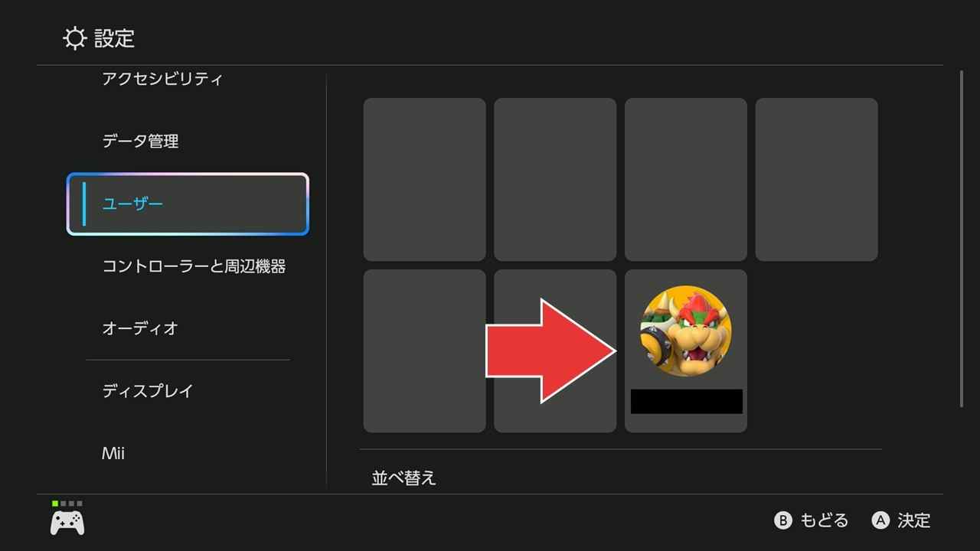Click the settings gear icon in header

click(x=74, y=38)
